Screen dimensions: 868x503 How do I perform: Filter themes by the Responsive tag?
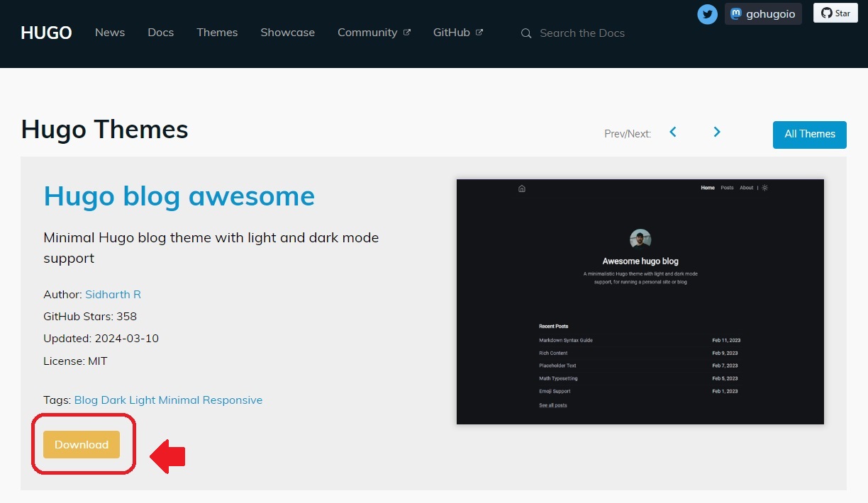[233, 400]
